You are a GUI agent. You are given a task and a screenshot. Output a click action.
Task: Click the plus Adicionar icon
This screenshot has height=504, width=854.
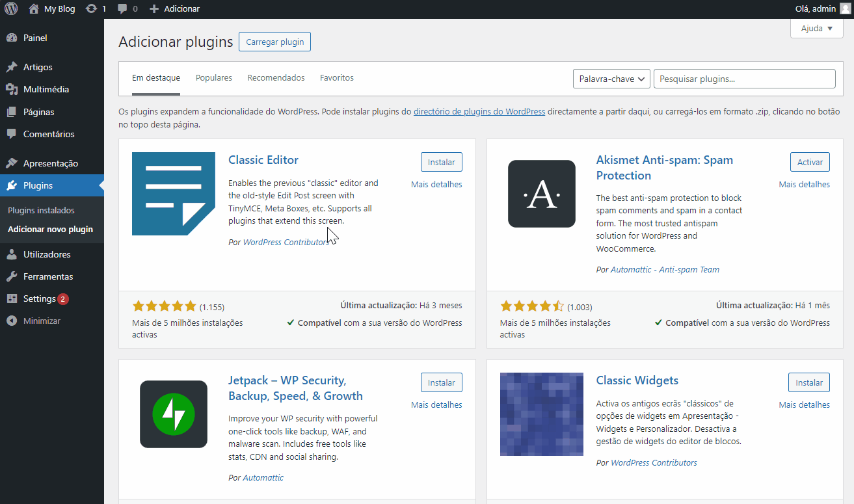(x=154, y=9)
